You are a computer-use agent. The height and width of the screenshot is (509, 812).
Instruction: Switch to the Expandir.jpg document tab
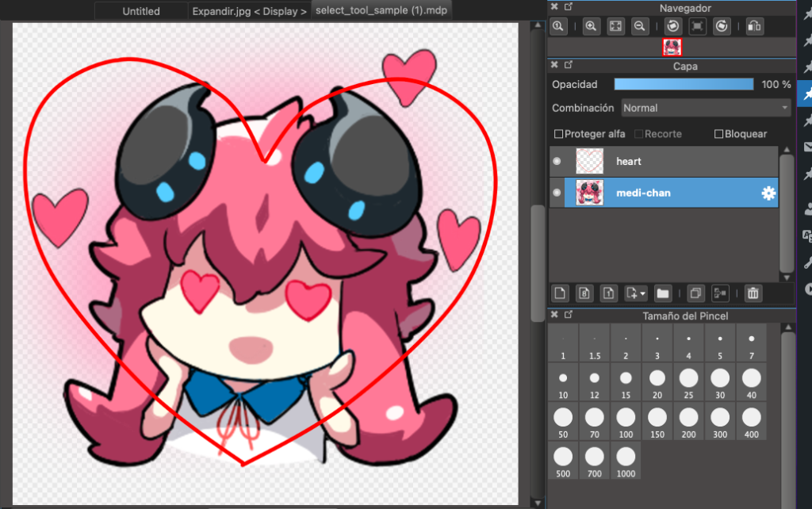coord(248,10)
